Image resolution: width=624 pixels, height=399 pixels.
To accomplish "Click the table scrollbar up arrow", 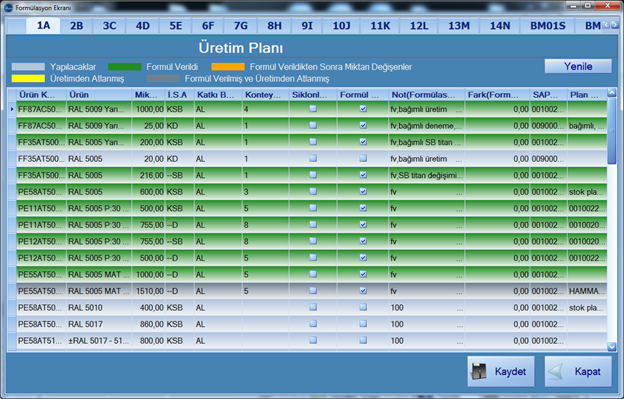I will 612,93.
